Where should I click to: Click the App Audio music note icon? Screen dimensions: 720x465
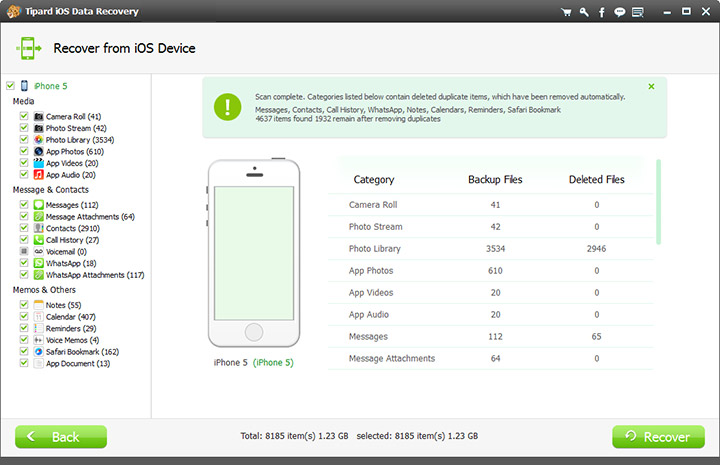tap(39, 174)
